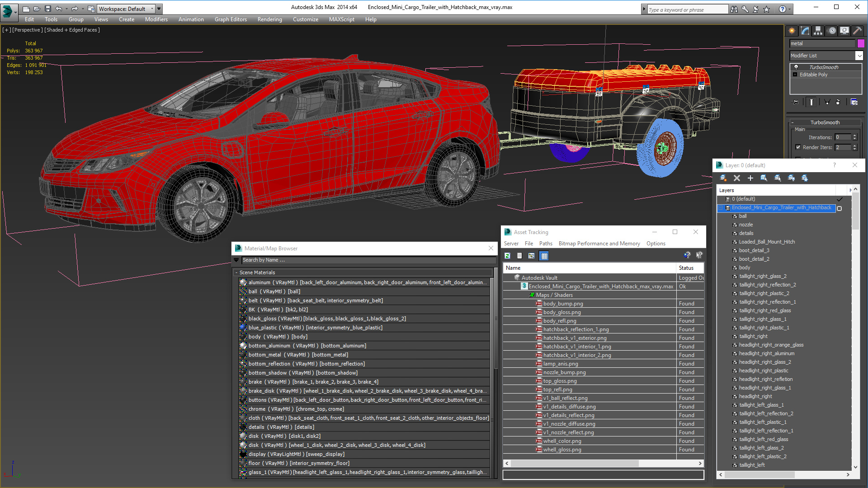Open the undo history dropdown arrow
The width and height of the screenshot is (868, 488).
(x=66, y=9)
